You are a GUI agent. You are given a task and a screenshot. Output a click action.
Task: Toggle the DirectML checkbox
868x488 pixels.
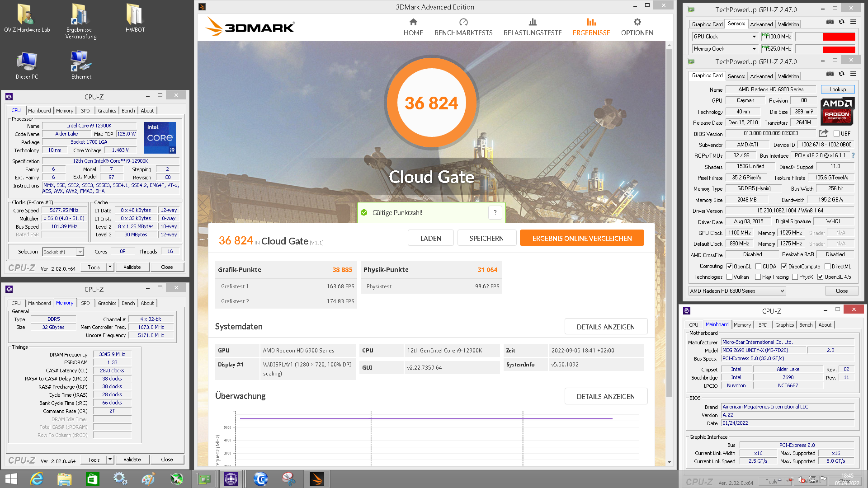tap(827, 267)
